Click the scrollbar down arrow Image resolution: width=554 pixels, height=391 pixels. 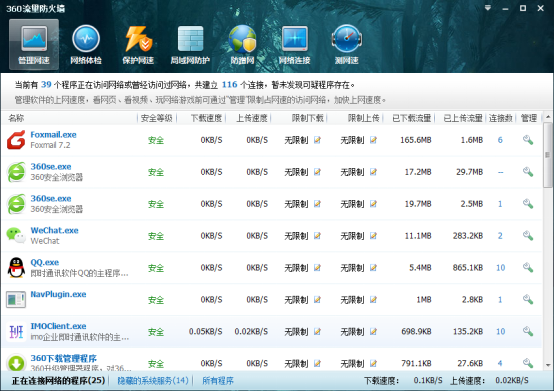548,365
